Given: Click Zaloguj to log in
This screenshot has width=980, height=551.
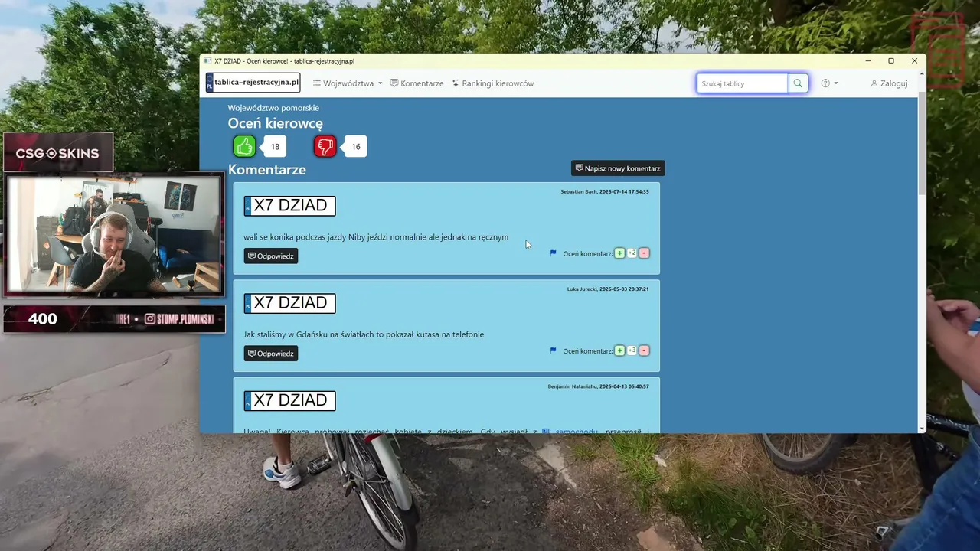Looking at the screenshot, I should [889, 83].
